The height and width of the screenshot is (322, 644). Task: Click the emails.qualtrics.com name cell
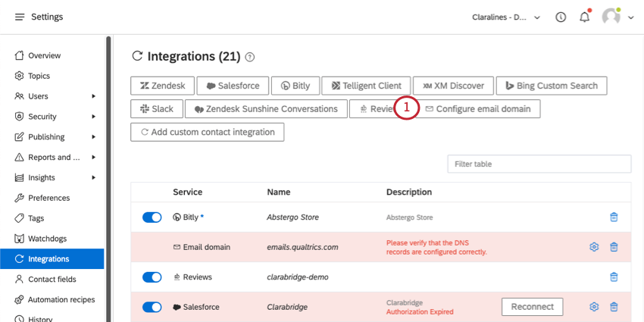pos(303,247)
